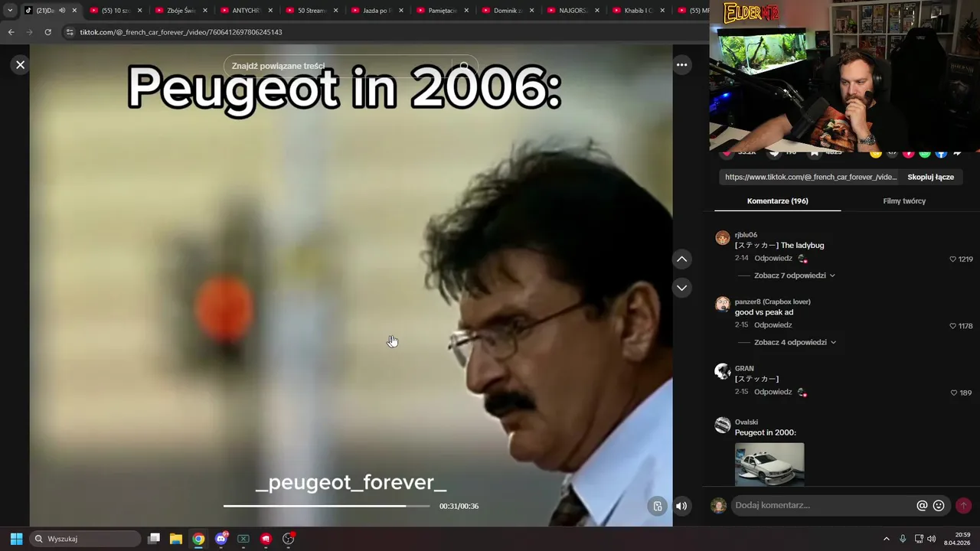This screenshot has height=551, width=980.
Task: Share video via the Facebook icon
Action: pos(941,154)
